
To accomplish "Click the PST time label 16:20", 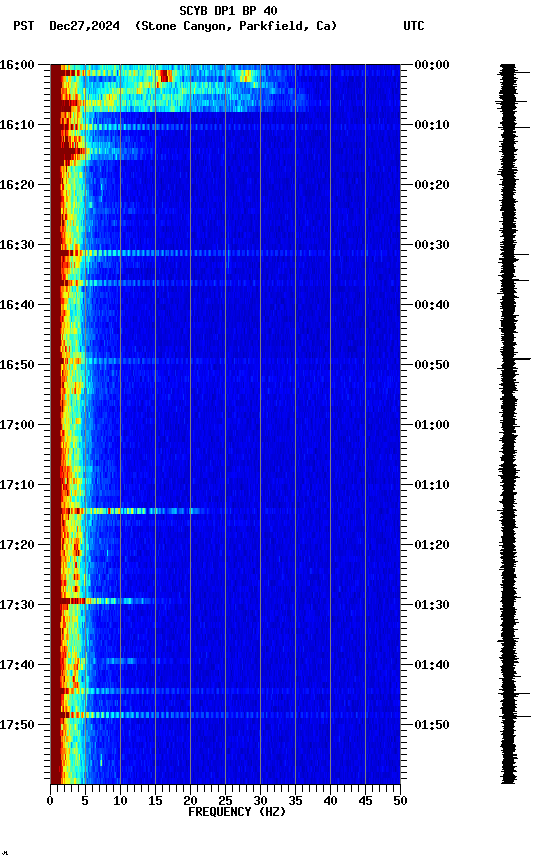I will pos(17,185).
